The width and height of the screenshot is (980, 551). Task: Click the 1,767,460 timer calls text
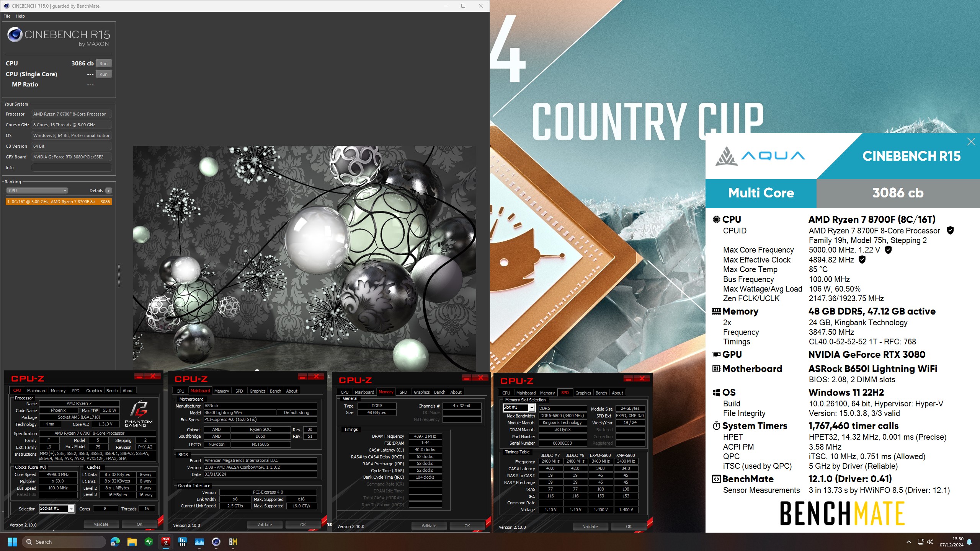pos(853,426)
